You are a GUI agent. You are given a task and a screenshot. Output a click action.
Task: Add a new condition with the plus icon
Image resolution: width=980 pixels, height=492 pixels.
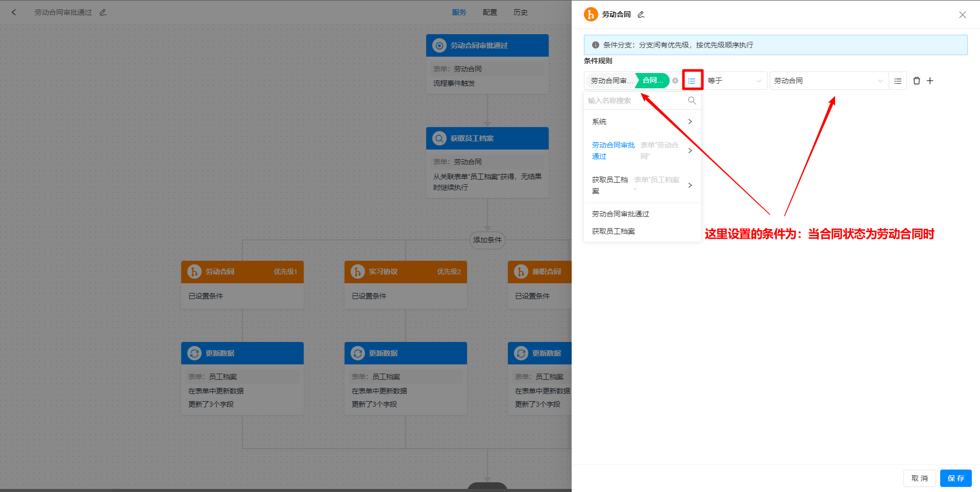pos(930,80)
